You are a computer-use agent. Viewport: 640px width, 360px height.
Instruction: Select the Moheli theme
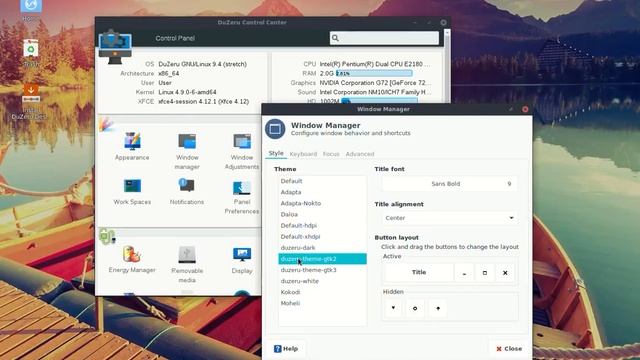[x=322, y=303]
